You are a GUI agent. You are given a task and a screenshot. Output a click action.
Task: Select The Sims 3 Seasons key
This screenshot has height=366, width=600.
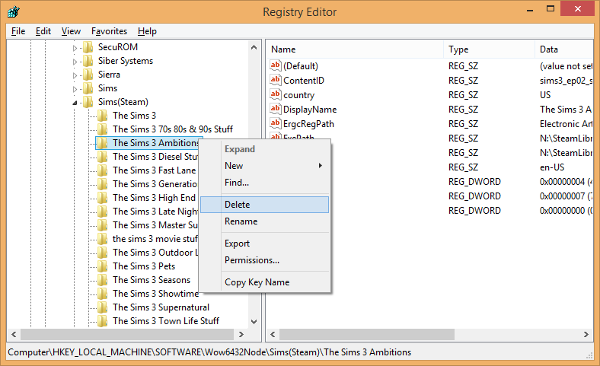click(151, 280)
